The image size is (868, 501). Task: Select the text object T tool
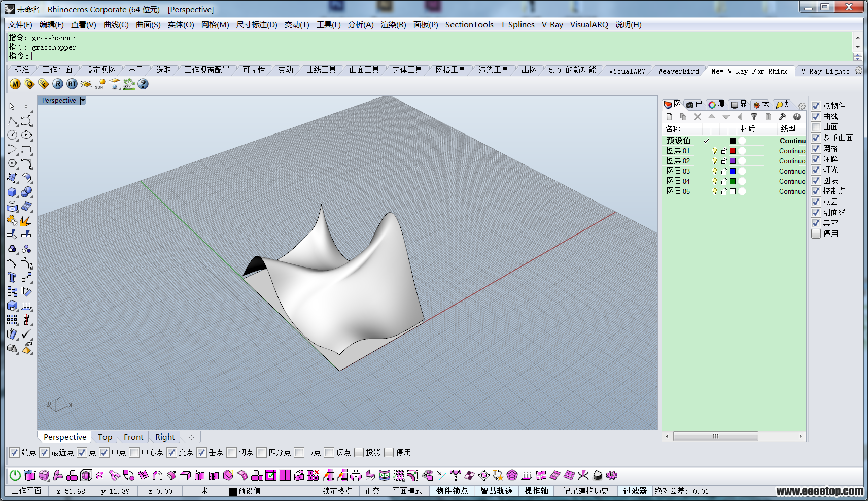click(12, 278)
